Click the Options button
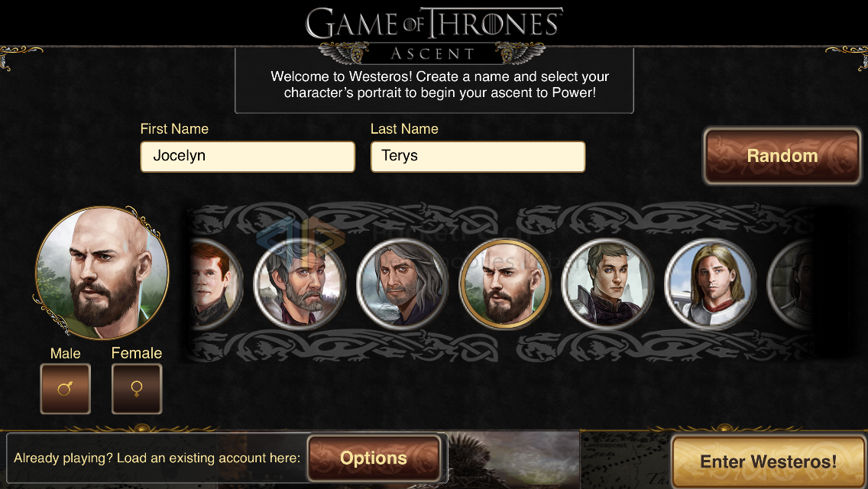The height and width of the screenshot is (489, 868). [x=374, y=458]
